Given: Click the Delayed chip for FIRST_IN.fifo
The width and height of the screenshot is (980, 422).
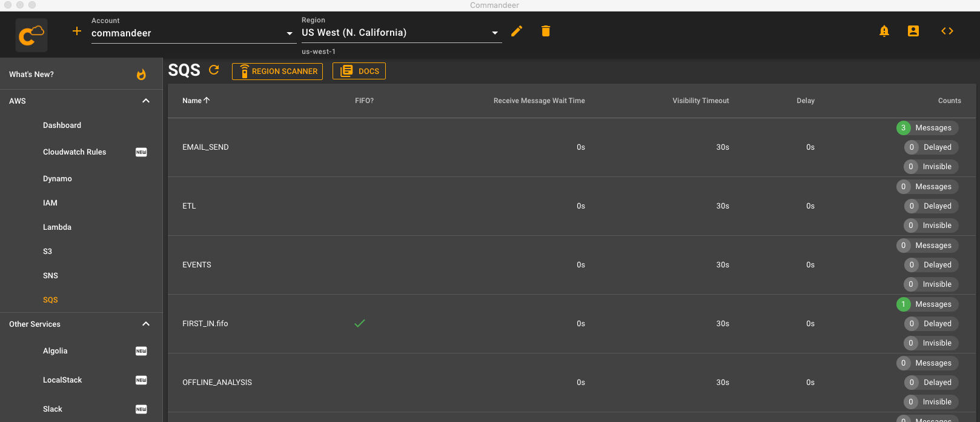Looking at the screenshot, I should (x=932, y=324).
